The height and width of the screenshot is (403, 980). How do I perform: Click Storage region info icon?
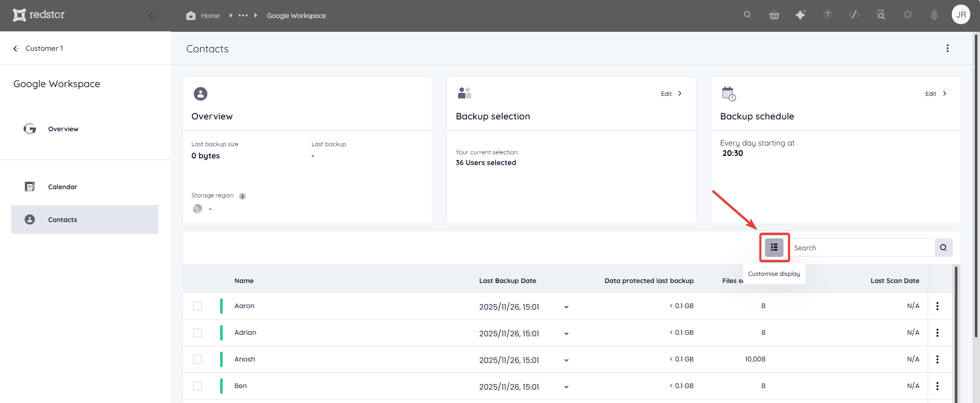[x=243, y=196]
